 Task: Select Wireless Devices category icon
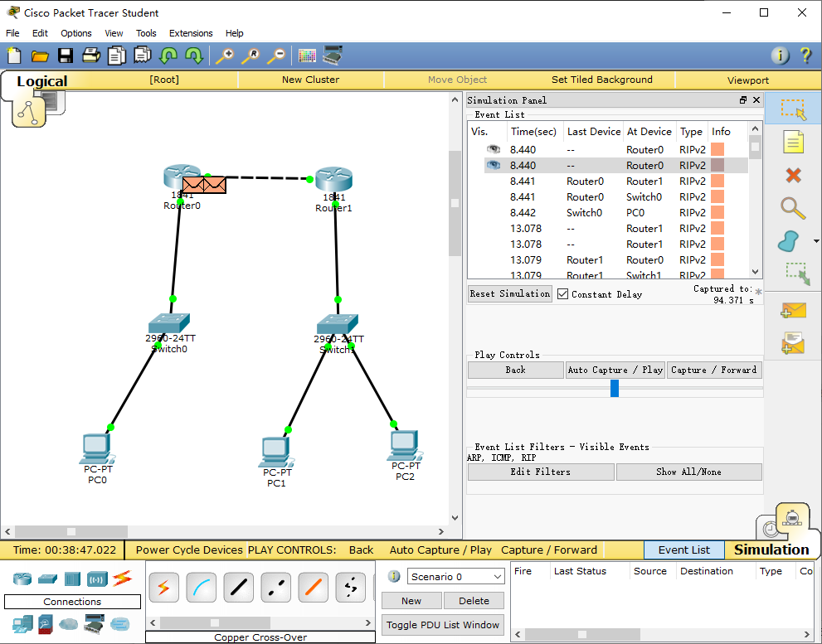point(97,579)
